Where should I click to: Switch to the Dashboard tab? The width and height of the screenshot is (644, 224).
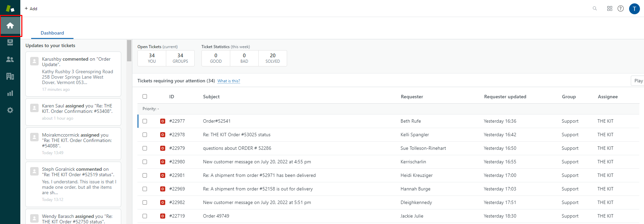coord(52,33)
